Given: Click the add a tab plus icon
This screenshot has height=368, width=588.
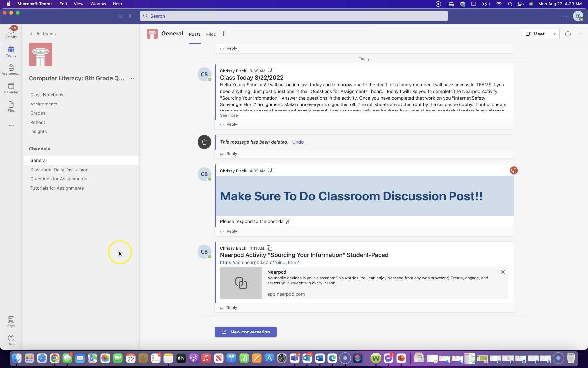Looking at the screenshot, I should [x=223, y=34].
